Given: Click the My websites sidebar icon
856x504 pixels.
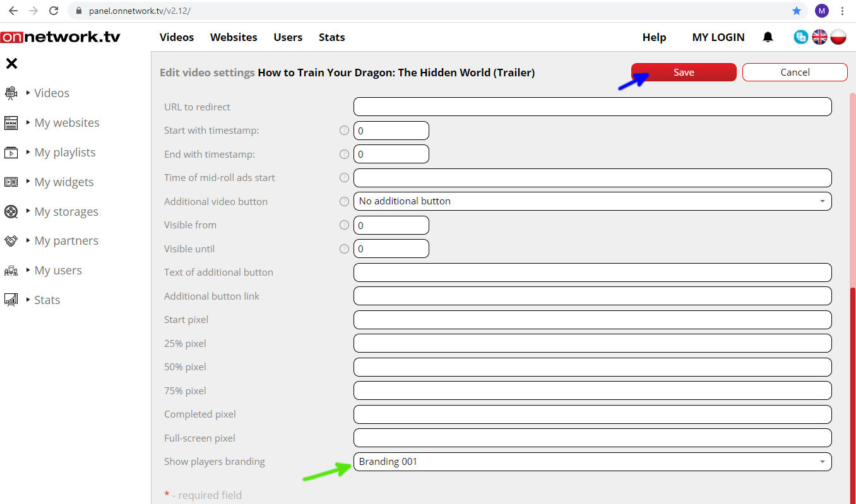Looking at the screenshot, I should pos(11,123).
